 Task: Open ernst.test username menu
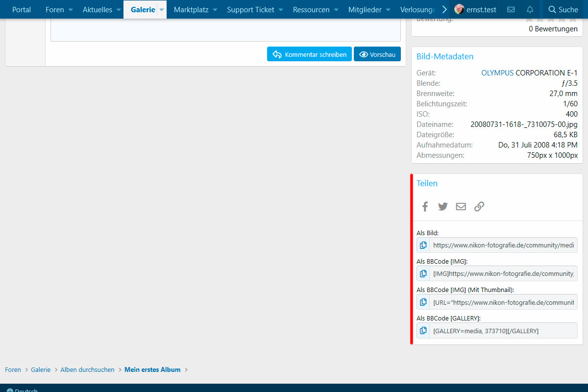tap(481, 9)
